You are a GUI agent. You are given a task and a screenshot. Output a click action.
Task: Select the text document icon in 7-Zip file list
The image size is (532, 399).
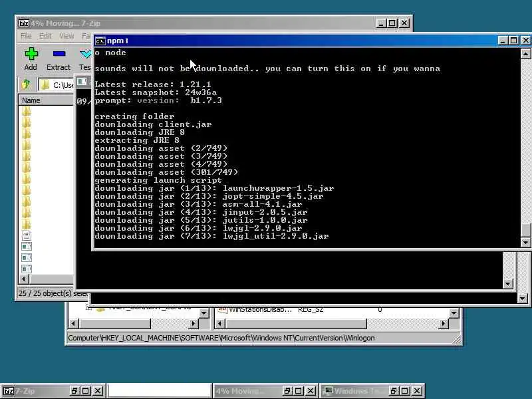tap(27, 235)
